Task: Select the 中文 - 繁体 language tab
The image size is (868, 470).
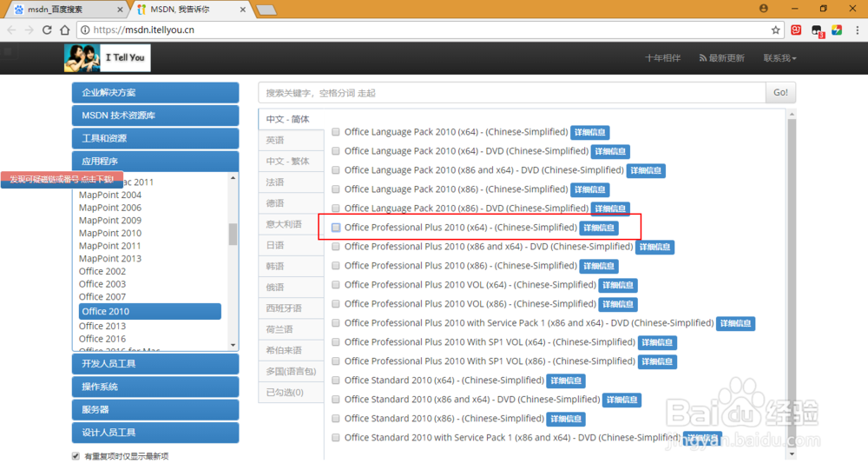Action: point(291,162)
